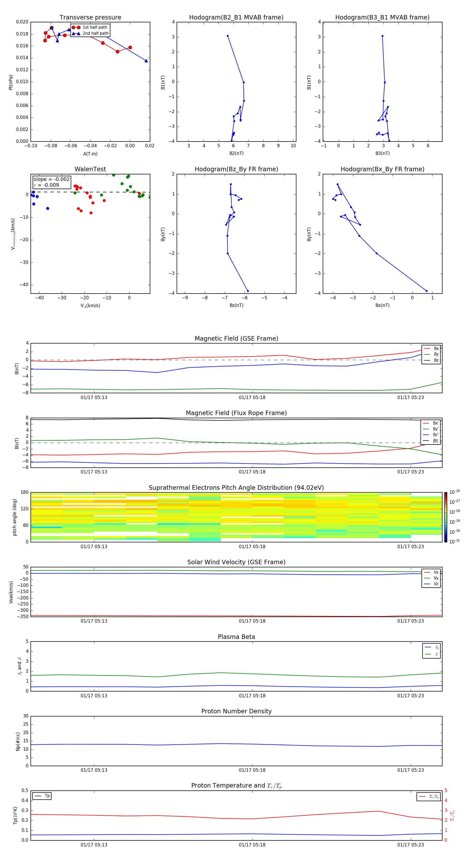Click the 'Vy' velocity legend entry
Image resolution: width=473 pixels, height=868 pixels.
pos(431,578)
